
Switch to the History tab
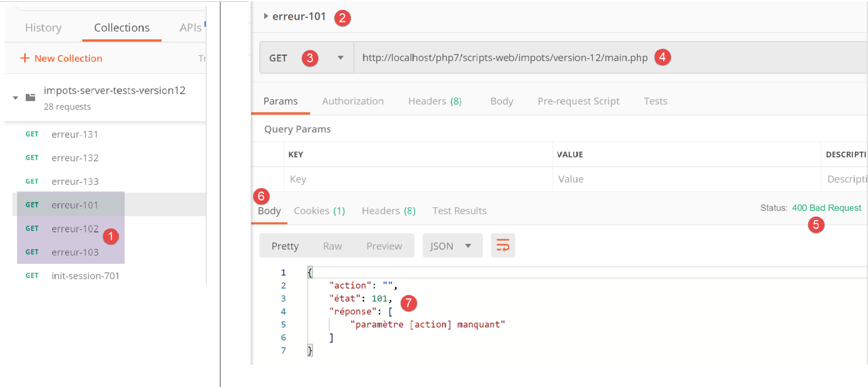[43, 28]
